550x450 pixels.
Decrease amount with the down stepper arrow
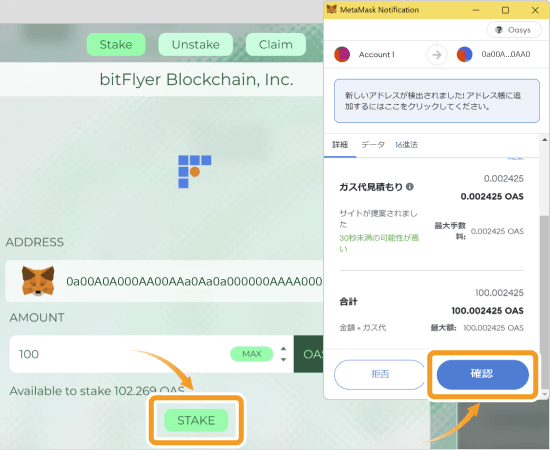(283, 360)
